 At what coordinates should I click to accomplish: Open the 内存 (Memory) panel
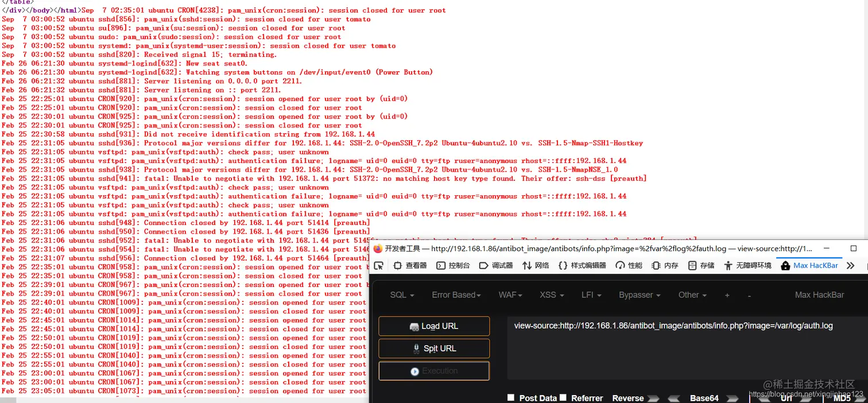coord(665,265)
